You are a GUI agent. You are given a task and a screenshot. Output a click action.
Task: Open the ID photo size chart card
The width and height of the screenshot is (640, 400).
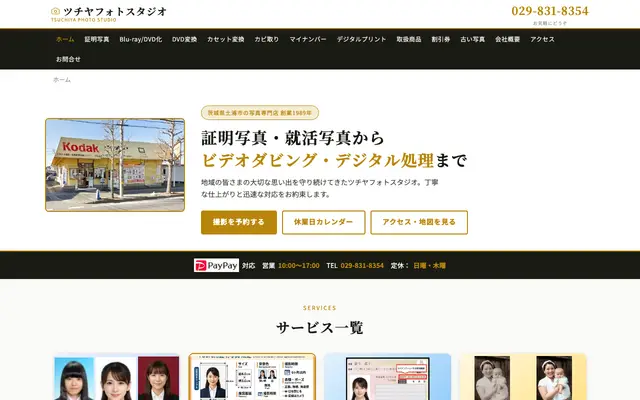pos(252,377)
